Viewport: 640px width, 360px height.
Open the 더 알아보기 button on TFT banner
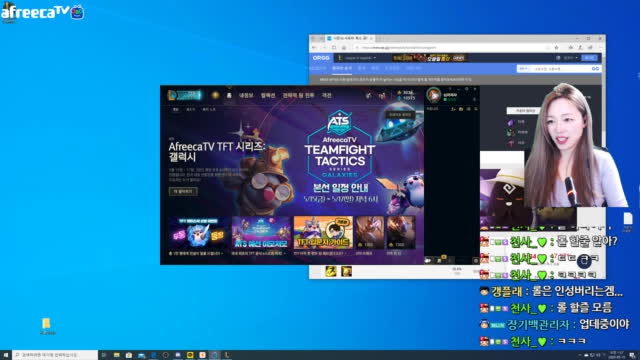coord(183,191)
